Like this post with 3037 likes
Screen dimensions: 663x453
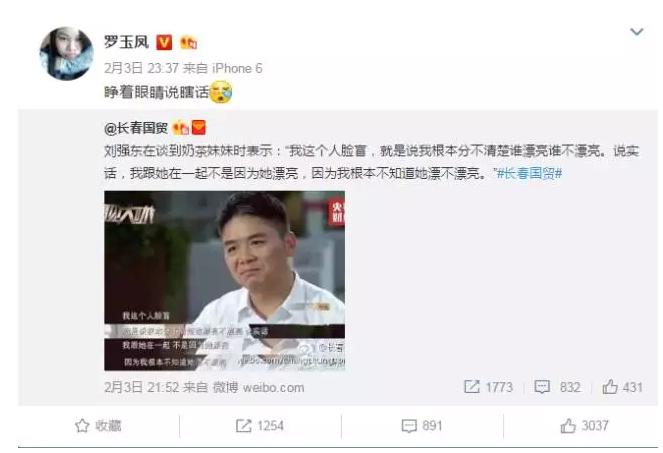click(584, 426)
